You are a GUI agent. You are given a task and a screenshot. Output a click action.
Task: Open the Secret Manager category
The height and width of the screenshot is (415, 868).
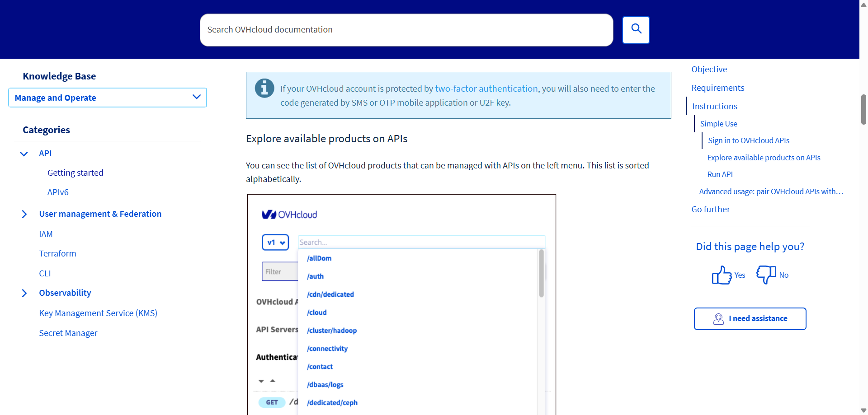(68, 333)
